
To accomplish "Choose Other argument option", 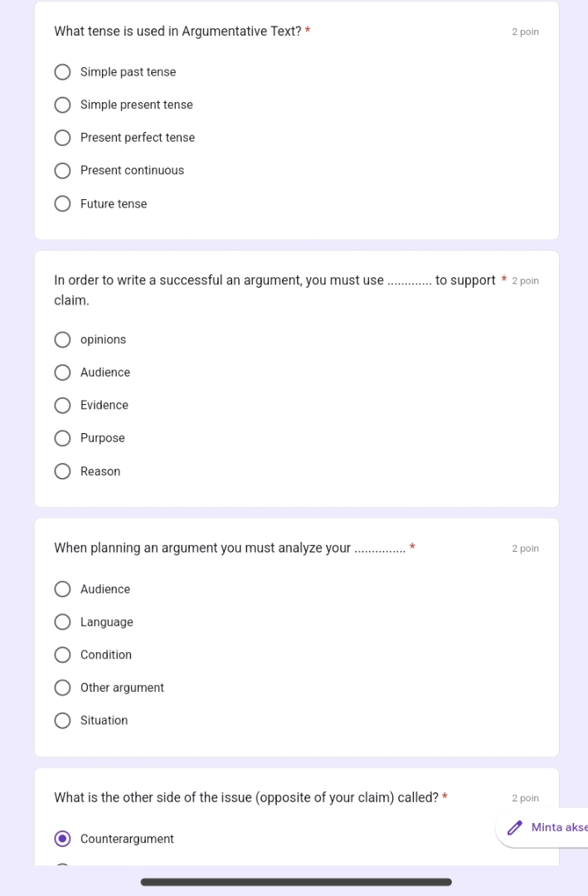I will point(62,688).
